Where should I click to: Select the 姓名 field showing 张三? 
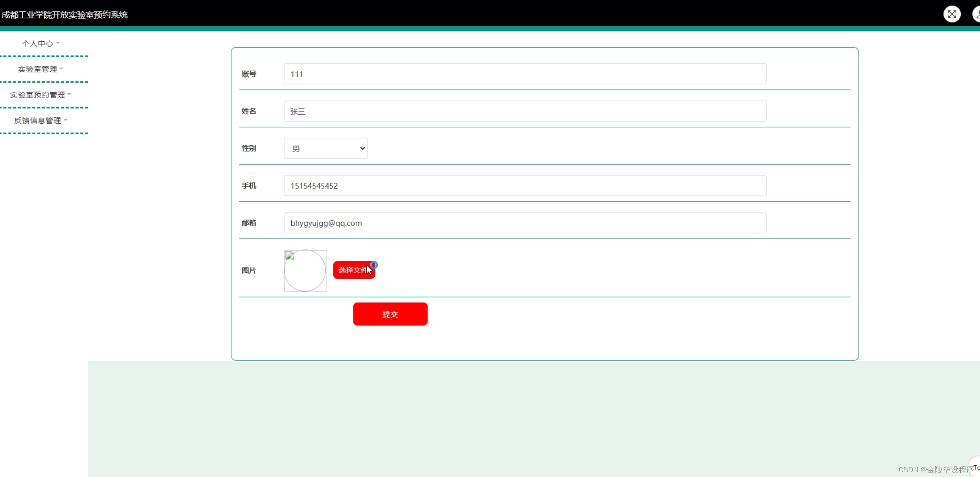click(525, 111)
